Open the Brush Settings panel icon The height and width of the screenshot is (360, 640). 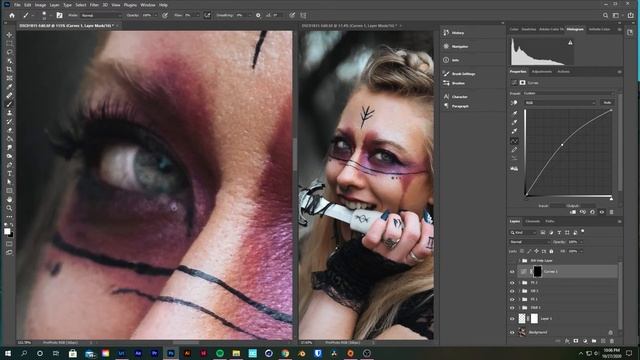click(x=446, y=74)
